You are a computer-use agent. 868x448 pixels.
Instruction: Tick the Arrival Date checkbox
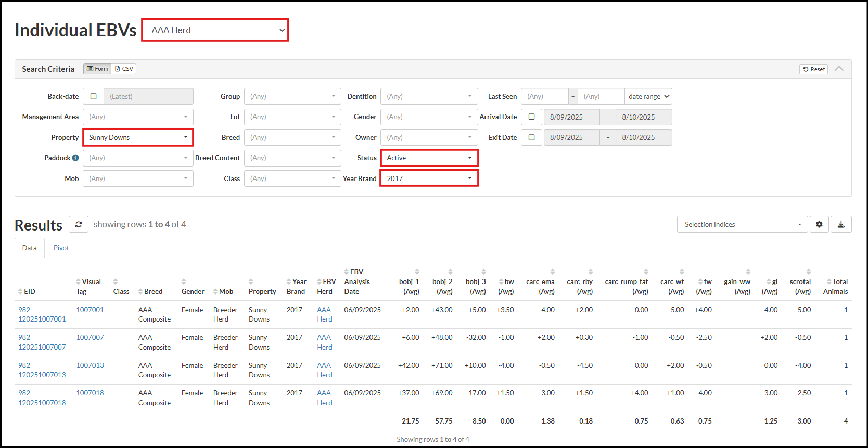pyautogui.click(x=531, y=117)
